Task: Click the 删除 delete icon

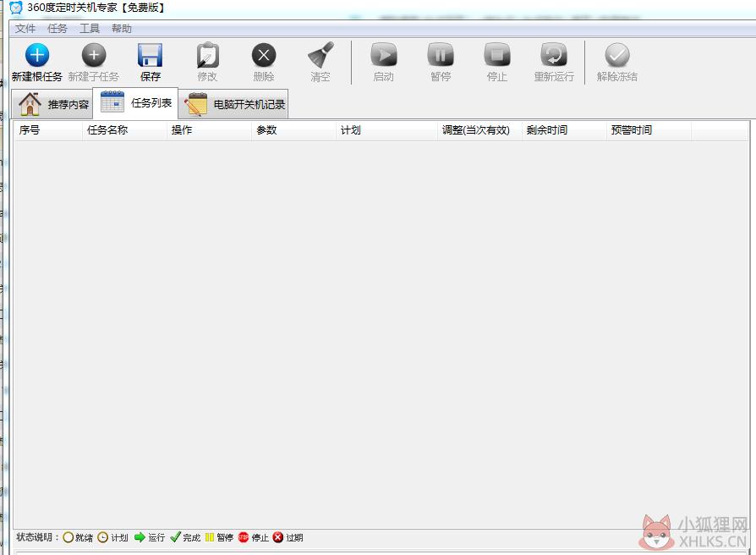Action: 264,55
